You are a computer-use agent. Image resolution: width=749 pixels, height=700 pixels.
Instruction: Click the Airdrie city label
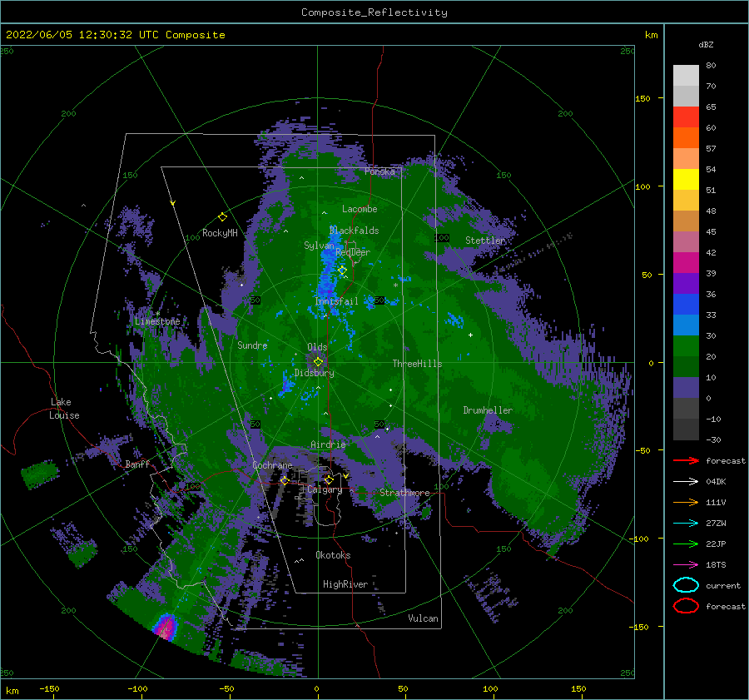328,444
